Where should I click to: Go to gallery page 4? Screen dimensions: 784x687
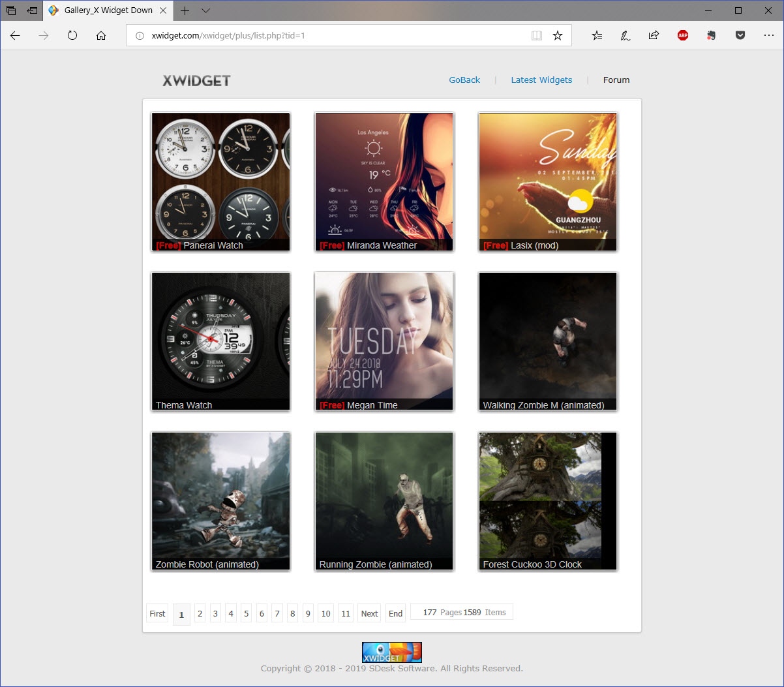(x=231, y=613)
